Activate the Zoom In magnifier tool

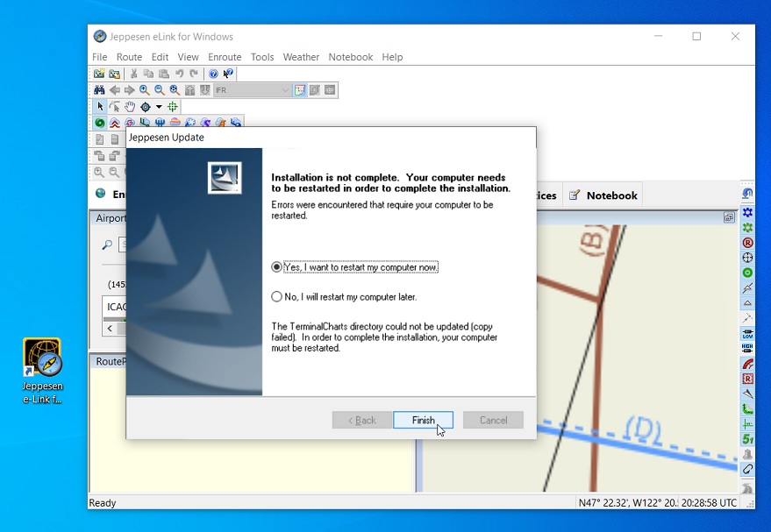143,89
